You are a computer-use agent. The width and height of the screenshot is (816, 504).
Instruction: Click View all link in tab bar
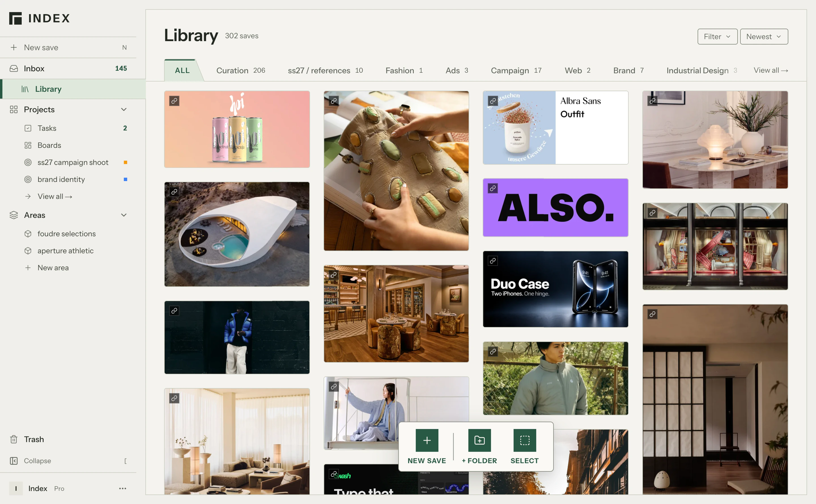coord(771,70)
